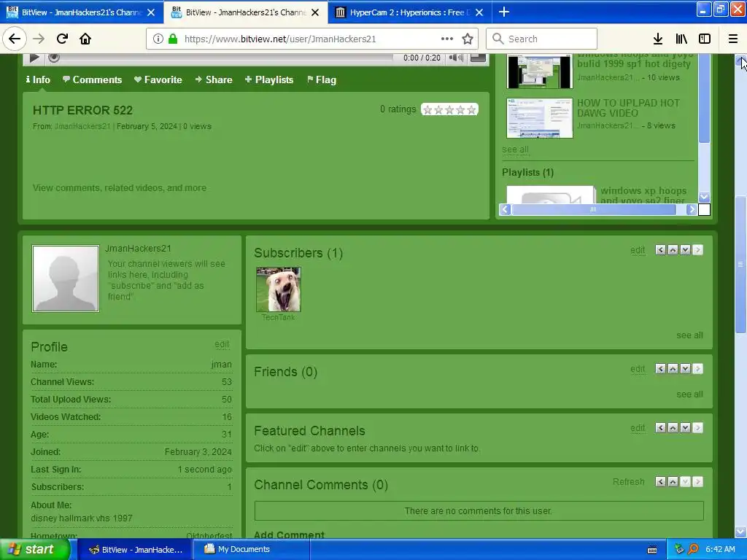
Task: Open the windows xp hoops playlist title
Action: (x=643, y=195)
